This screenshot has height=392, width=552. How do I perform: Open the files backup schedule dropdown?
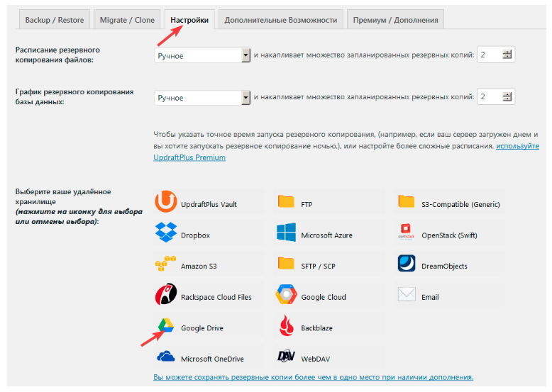coord(202,55)
